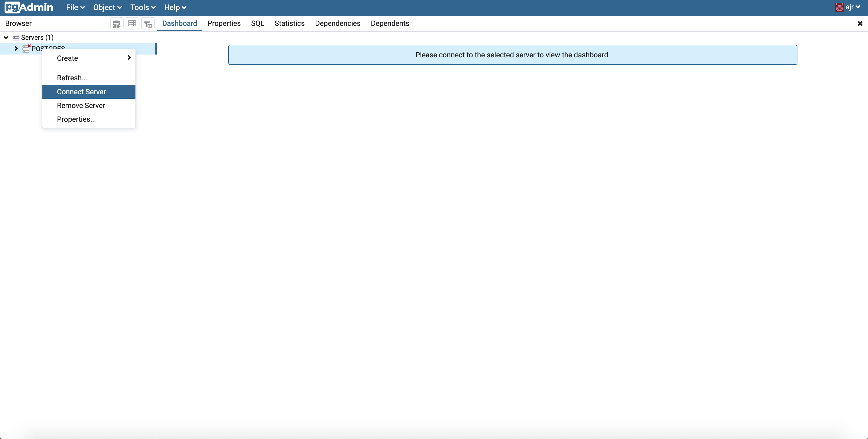The height and width of the screenshot is (439, 868).
Task: Select Remove Server option
Action: [81, 105]
